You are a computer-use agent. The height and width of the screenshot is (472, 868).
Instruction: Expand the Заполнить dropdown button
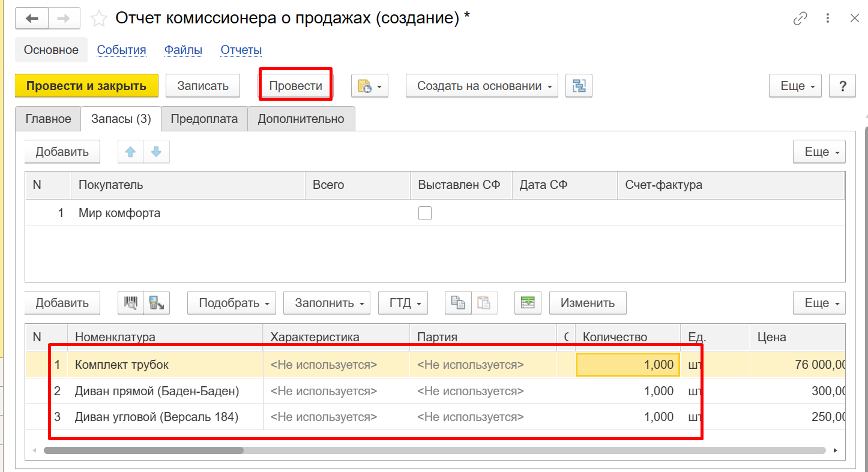click(327, 303)
